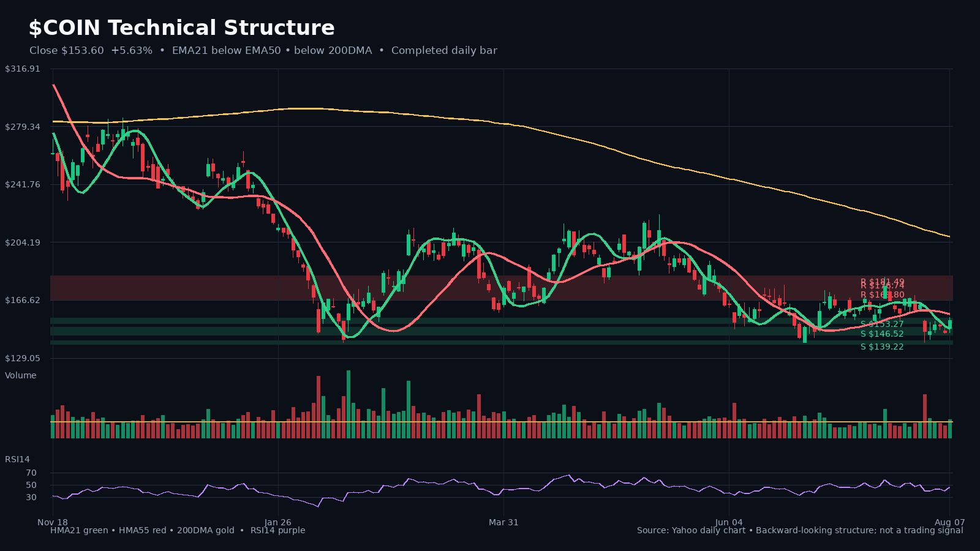Click the "R $168.80" resistance label

[x=882, y=295]
